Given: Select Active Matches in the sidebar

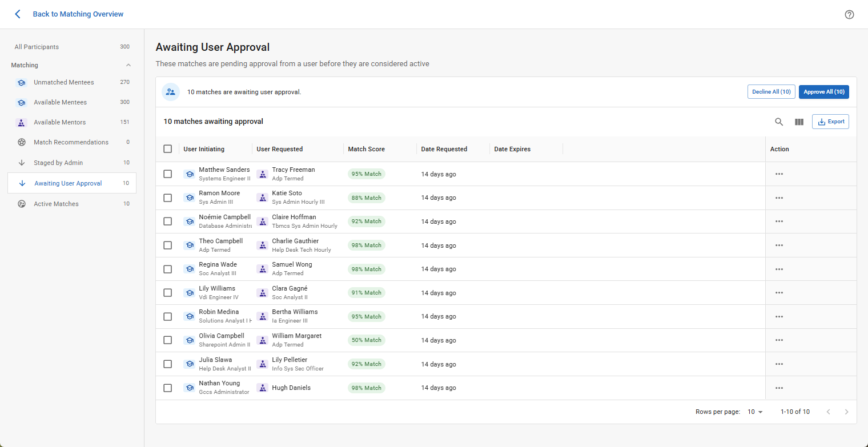Looking at the screenshot, I should (x=72, y=204).
